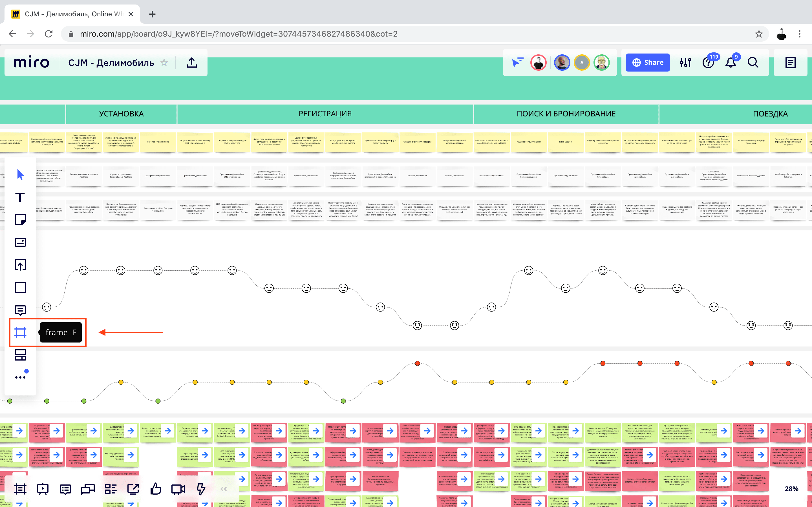Viewport: 812px width, 507px height.
Task: Click the blue Share button
Action: pos(648,63)
